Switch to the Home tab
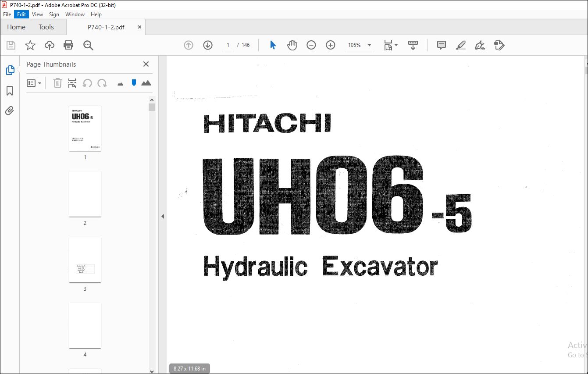This screenshot has height=374, width=588. click(x=16, y=27)
